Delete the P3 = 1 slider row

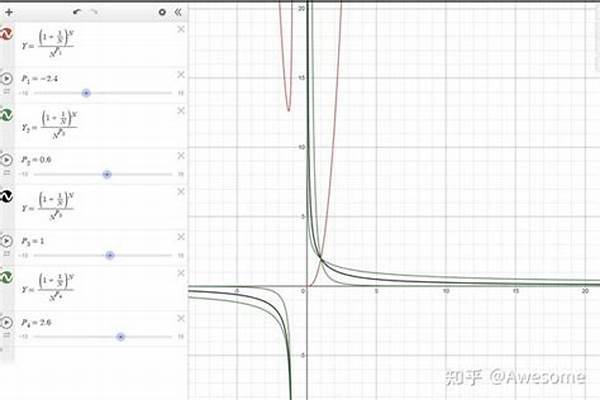[181, 237]
